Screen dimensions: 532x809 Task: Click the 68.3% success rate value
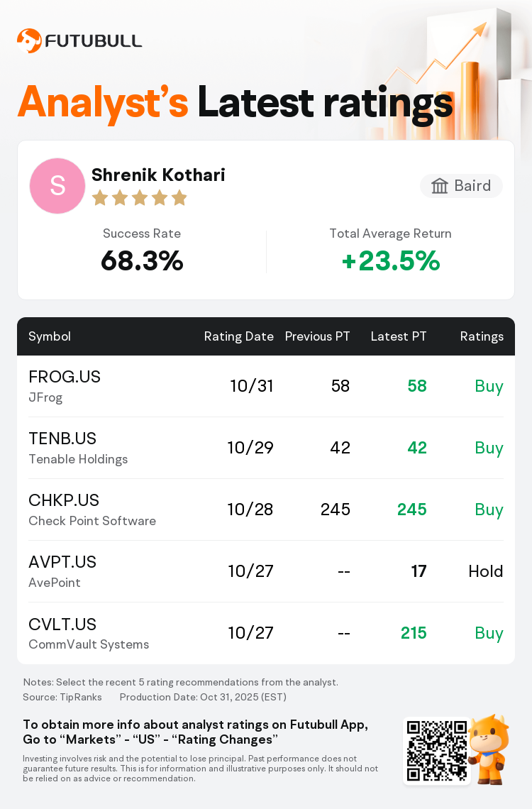point(142,261)
